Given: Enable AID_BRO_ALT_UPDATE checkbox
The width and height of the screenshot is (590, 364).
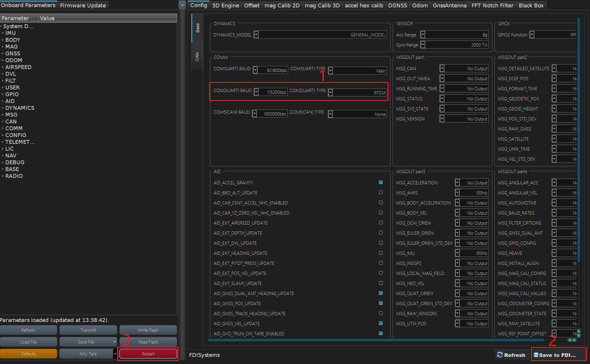Looking at the screenshot, I should click(x=381, y=192).
